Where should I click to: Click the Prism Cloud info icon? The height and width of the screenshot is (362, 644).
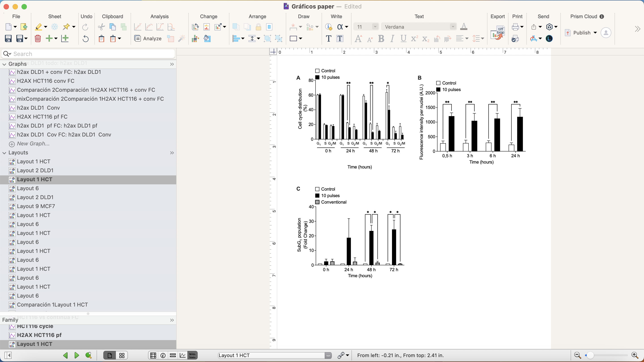coord(602,17)
